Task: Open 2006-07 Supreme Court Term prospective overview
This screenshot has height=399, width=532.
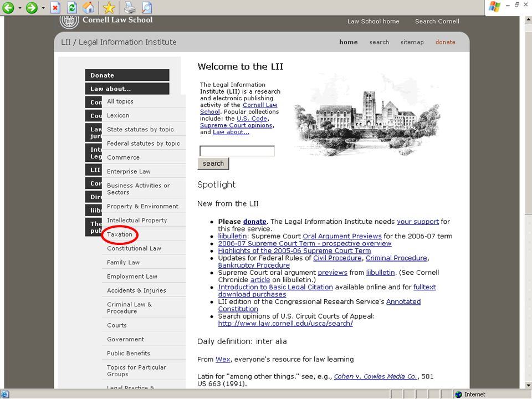Action: 305,244
